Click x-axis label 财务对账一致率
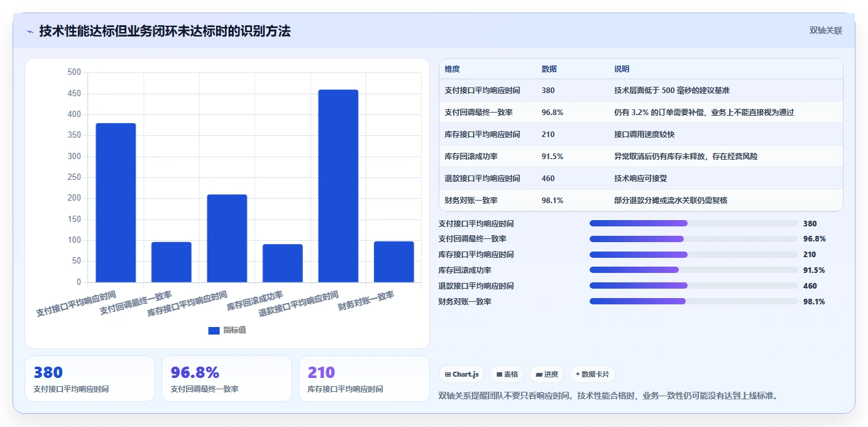 tap(366, 301)
